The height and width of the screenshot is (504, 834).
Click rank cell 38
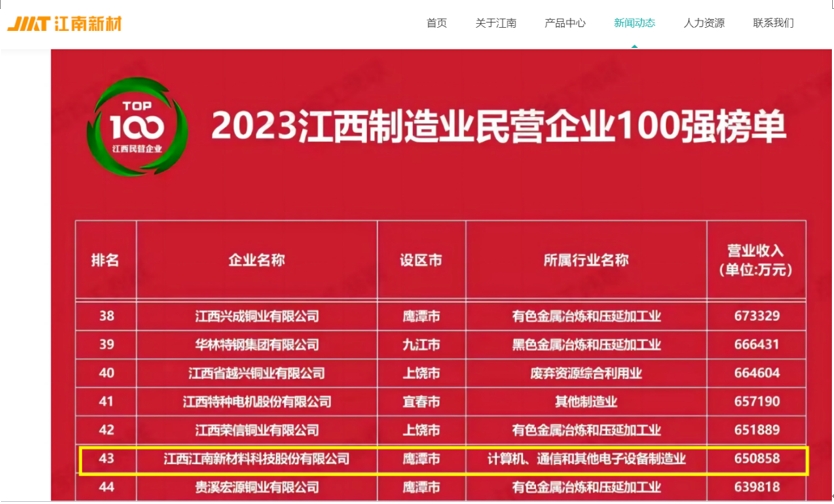[106, 316]
